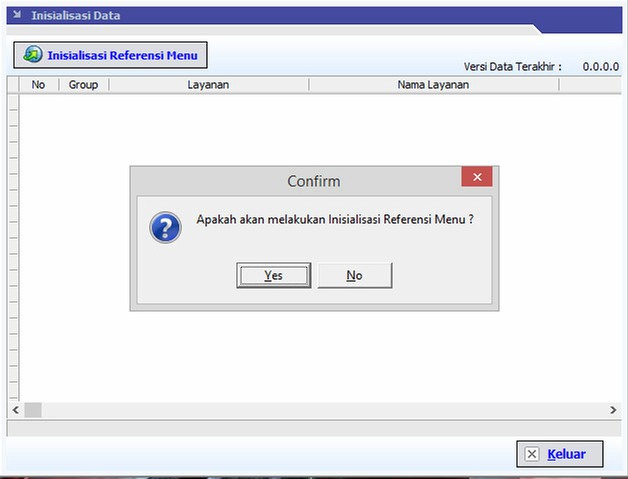Select the Group column header
The width and height of the screenshot is (628, 479).
(x=83, y=85)
